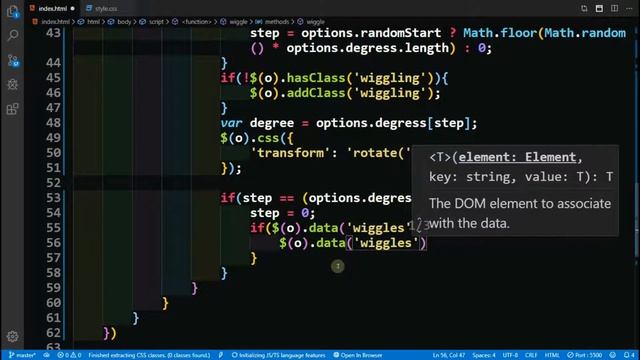Open the Run and Debug view

pos(12,84)
